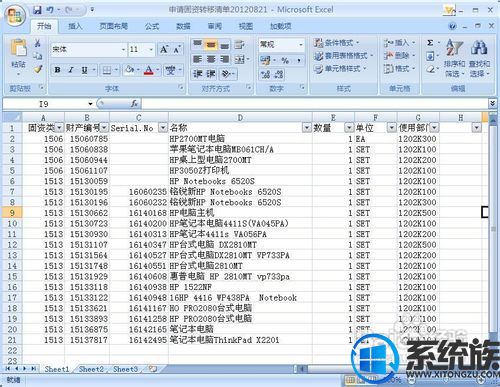Switch to 数据 ribbon tab
The height and width of the screenshot is (387, 500).
pyautogui.click(x=183, y=26)
